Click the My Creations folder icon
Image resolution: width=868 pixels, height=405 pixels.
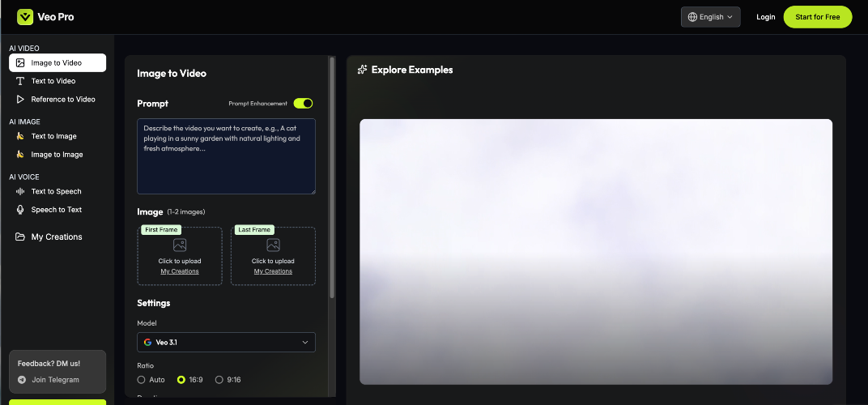tap(20, 237)
